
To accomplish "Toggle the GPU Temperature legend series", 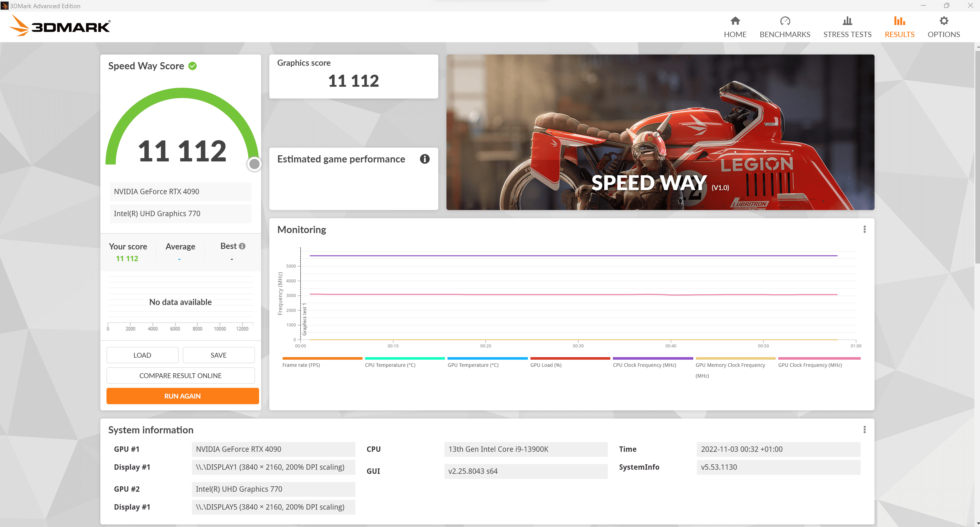I will coord(473,365).
